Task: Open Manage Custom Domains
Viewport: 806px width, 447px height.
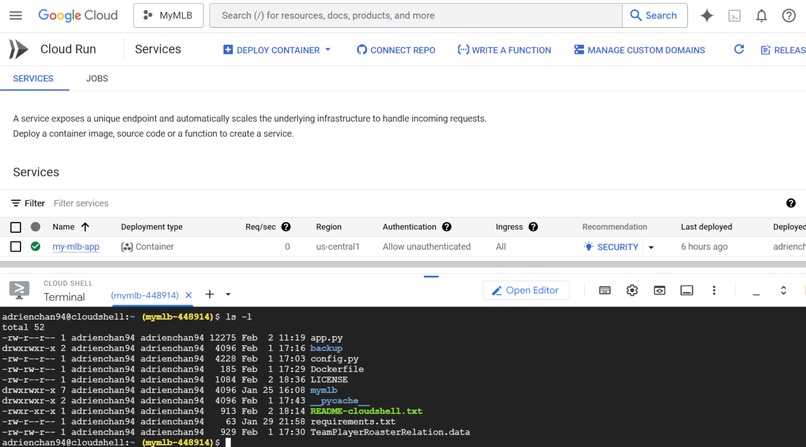Action: (639, 50)
